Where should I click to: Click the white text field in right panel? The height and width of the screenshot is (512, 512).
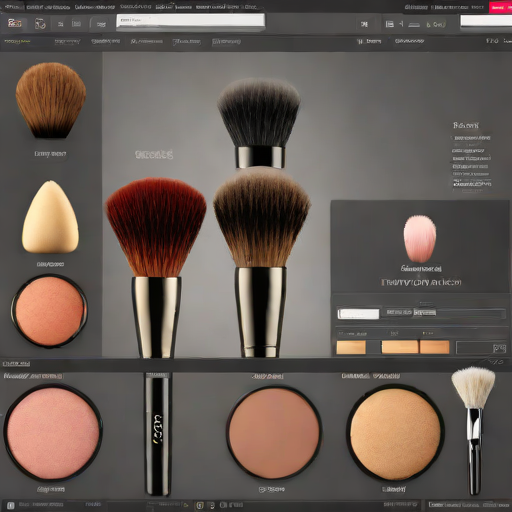pyautogui.click(x=358, y=314)
